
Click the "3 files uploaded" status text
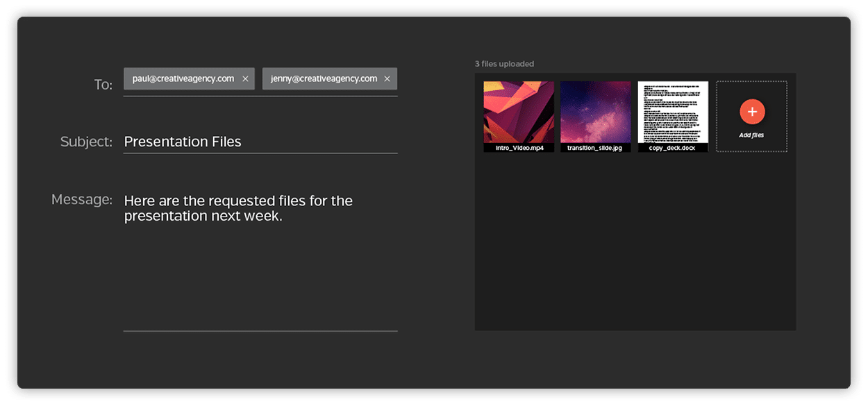point(504,64)
